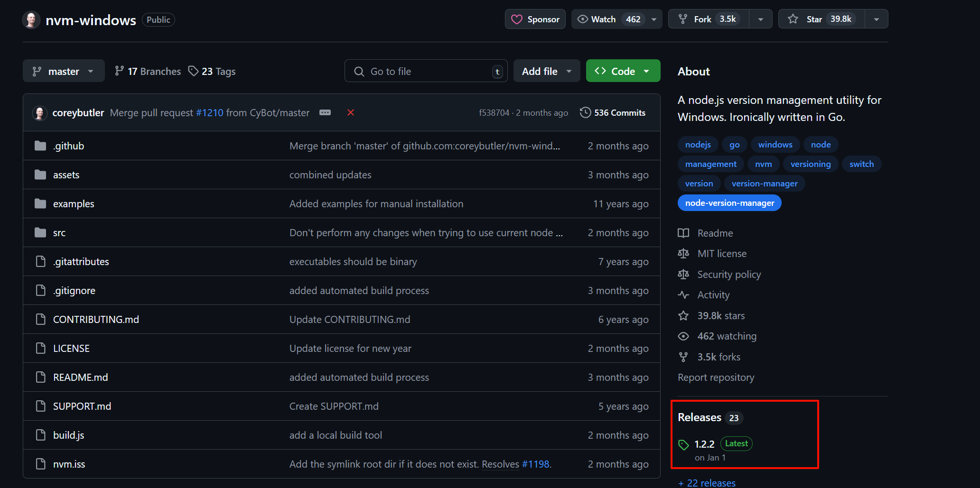980x488 pixels.
Task: Open pull request #1210 link
Action: click(x=209, y=113)
